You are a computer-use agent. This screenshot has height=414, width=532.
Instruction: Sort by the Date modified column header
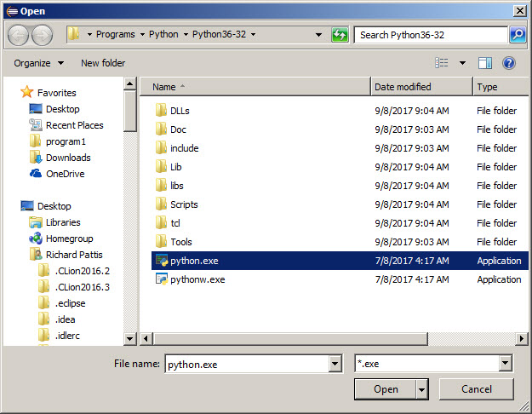click(x=403, y=87)
